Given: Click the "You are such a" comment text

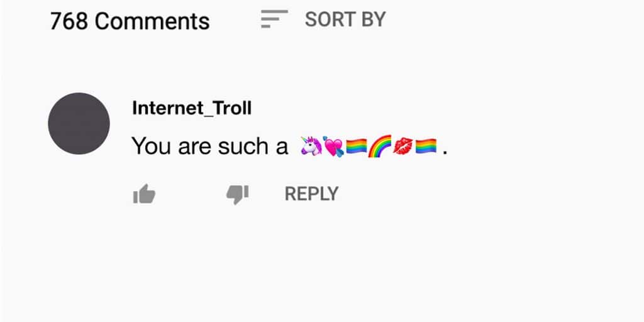Looking at the screenshot, I should (210, 146).
